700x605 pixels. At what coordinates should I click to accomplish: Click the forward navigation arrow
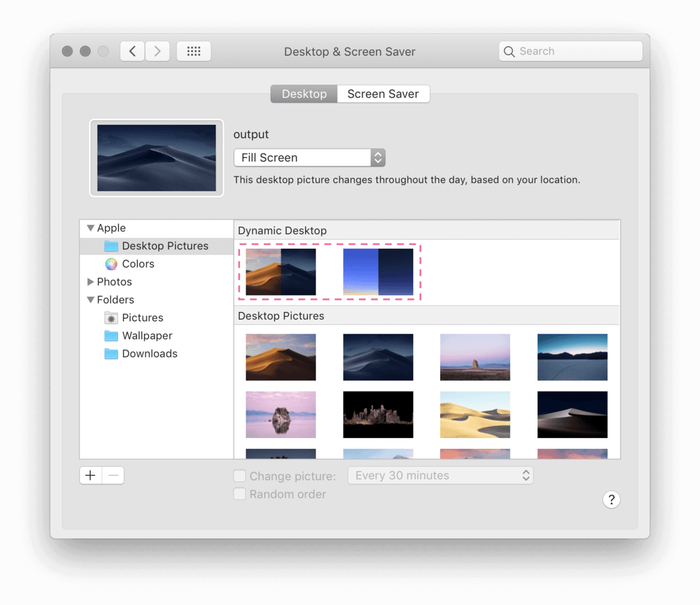(157, 51)
